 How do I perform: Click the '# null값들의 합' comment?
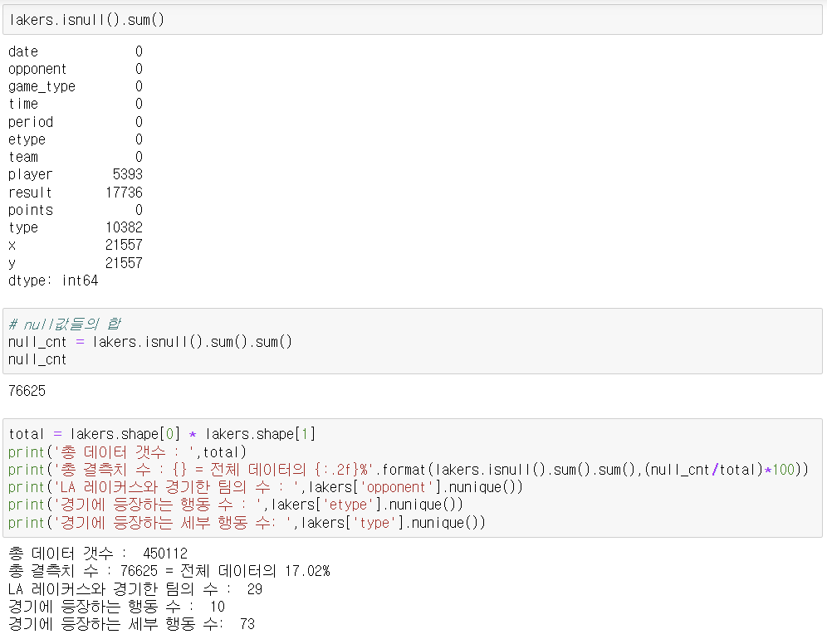point(64,324)
